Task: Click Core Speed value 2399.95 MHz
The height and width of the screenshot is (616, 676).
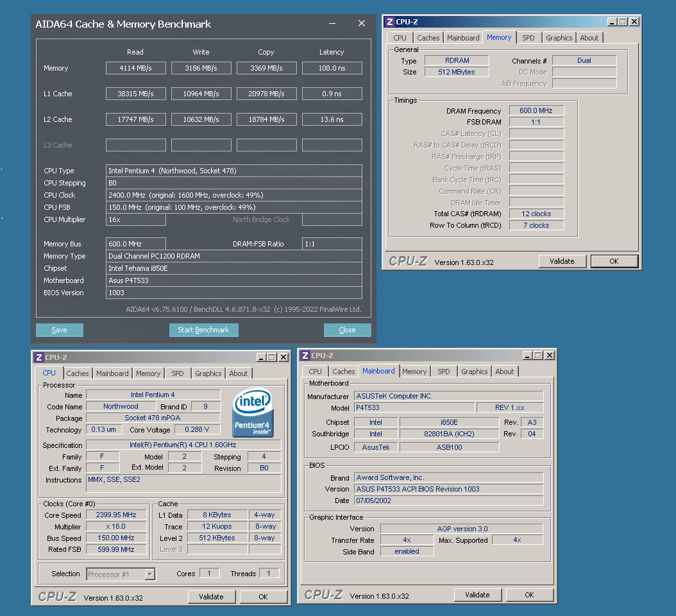Action: click(x=116, y=515)
